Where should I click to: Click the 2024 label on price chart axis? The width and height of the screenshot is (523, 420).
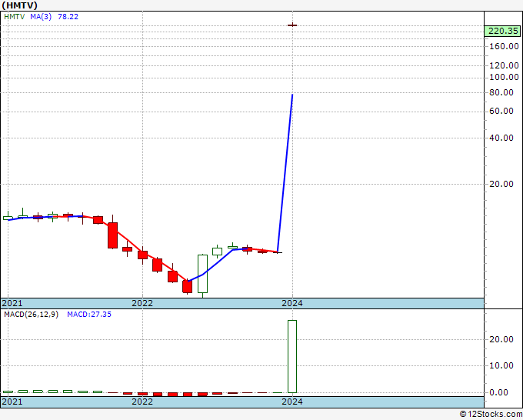tap(292, 303)
